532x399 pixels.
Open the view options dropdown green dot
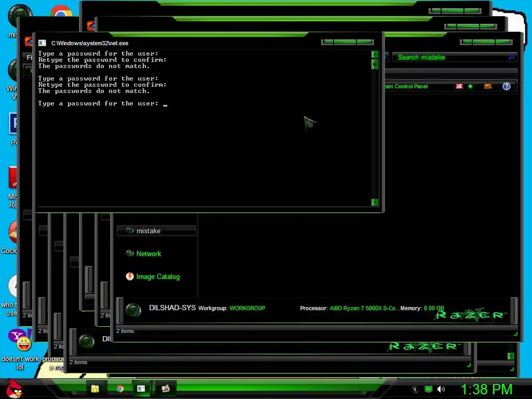pos(470,86)
